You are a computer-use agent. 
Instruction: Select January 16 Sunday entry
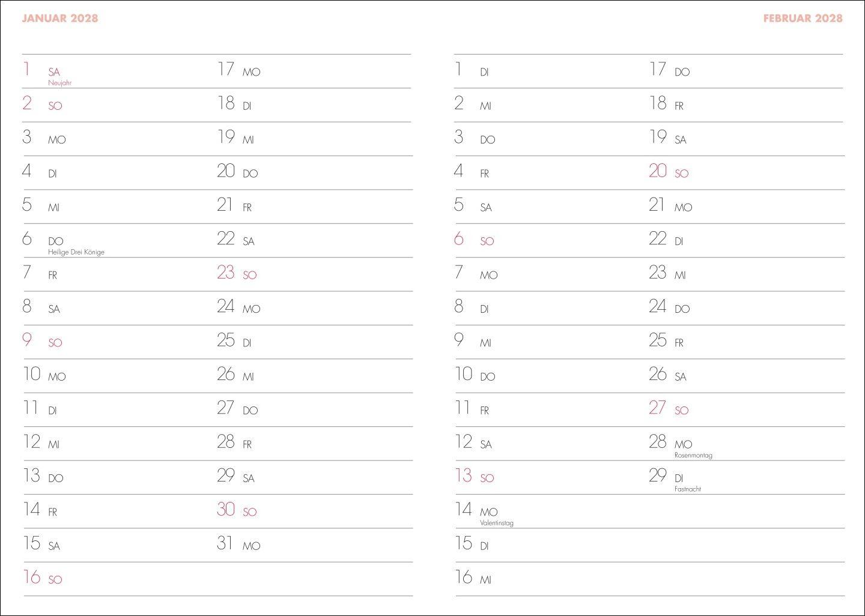click(42, 578)
